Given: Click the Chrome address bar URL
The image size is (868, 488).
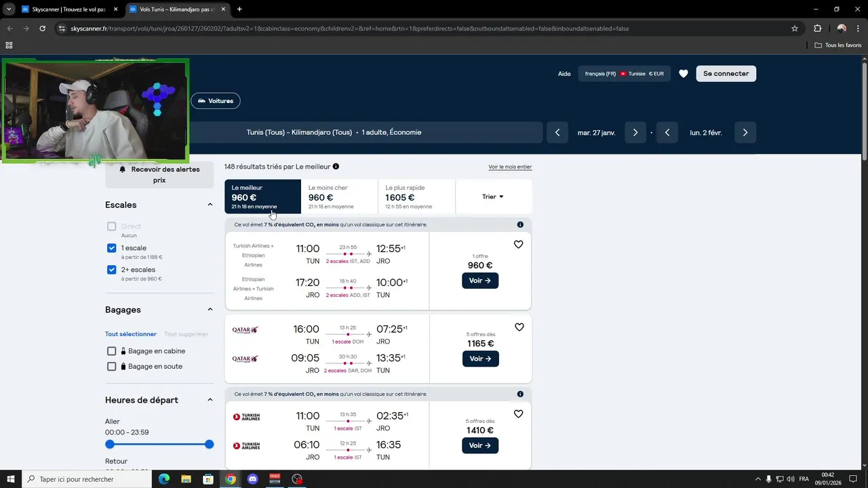Looking at the screenshot, I should pos(349,28).
